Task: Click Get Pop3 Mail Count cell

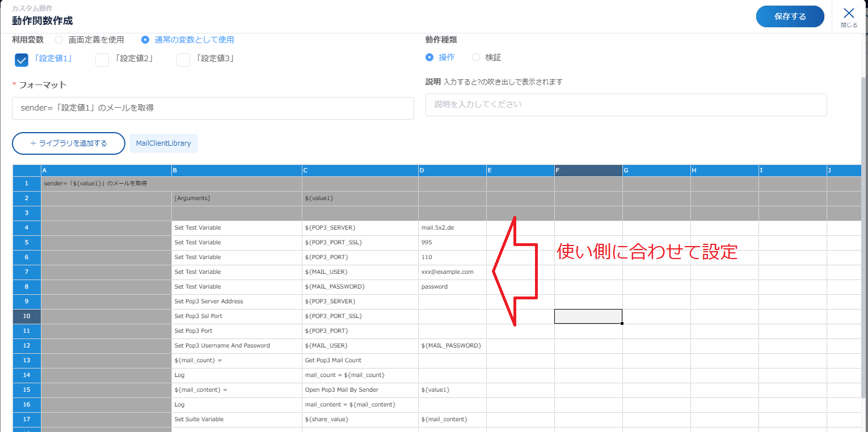Action: coord(360,361)
